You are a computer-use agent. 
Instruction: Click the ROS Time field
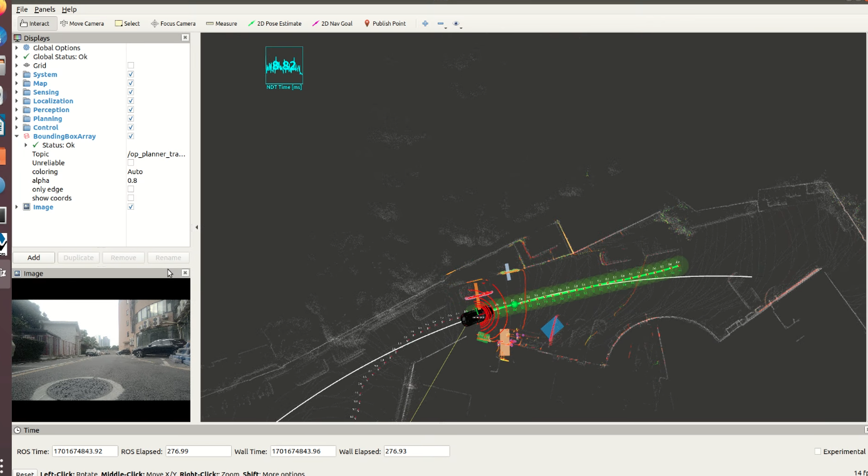pyautogui.click(x=85, y=451)
